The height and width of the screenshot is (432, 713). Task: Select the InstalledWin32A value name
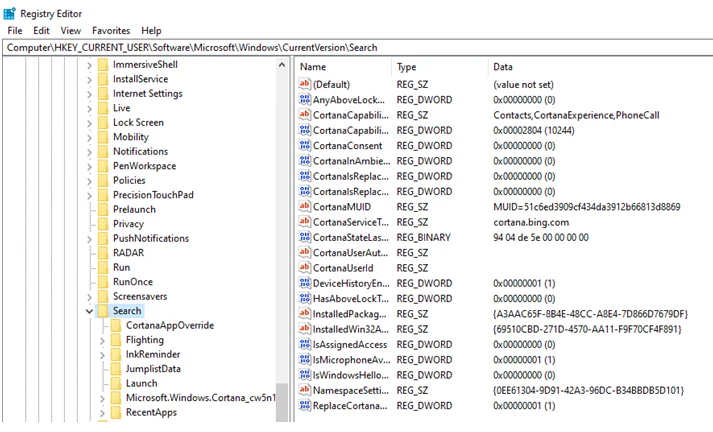click(x=350, y=329)
